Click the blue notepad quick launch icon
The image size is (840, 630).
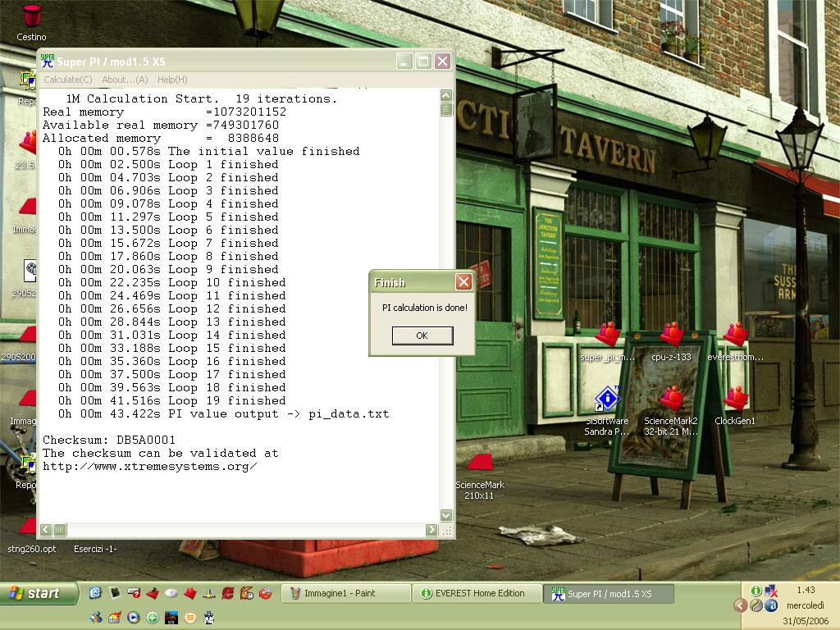[x=95, y=592]
